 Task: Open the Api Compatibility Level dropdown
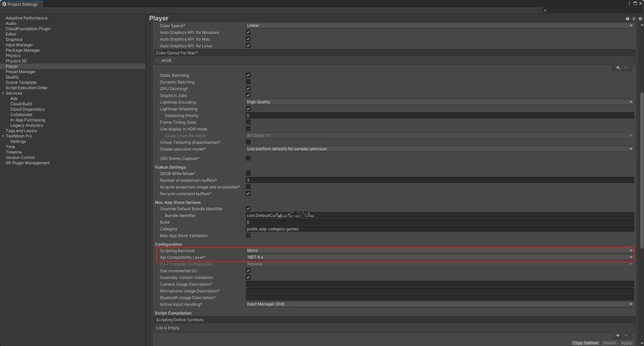coord(440,257)
